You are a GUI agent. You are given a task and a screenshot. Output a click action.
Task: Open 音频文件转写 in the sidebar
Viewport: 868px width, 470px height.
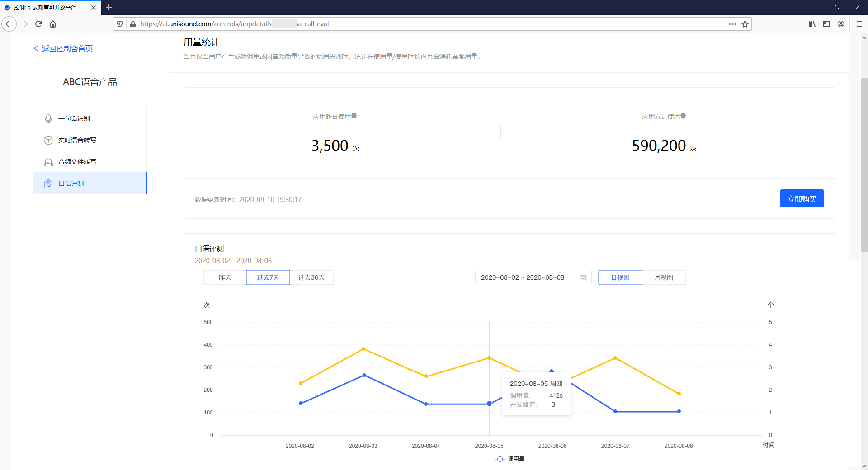point(90,162)
